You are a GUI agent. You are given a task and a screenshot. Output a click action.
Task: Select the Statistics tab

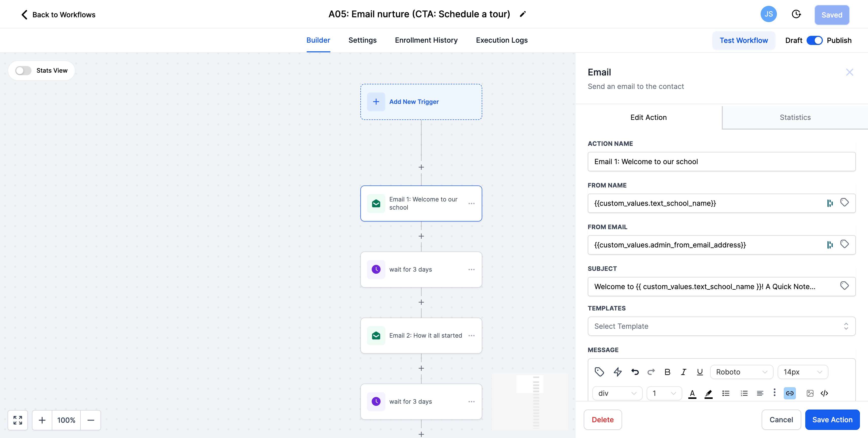click(x=795, y=117)
